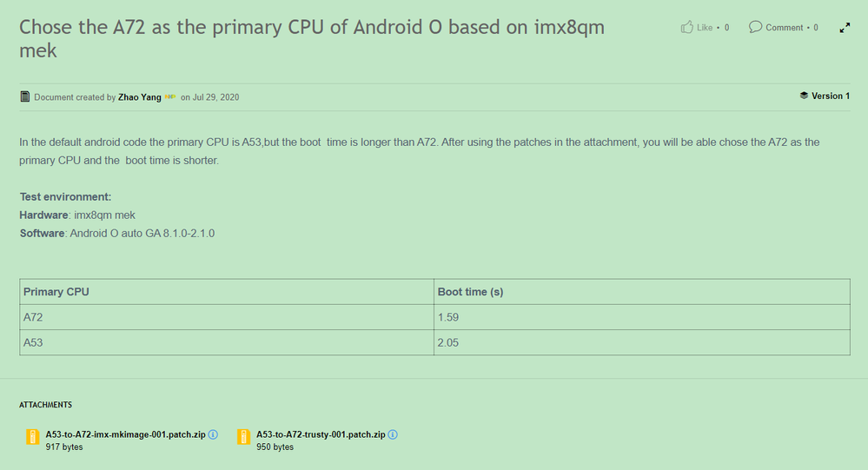868x470 pixels.
Task: Click the badge icon next to Zhao Yang
Action: (170, 97)
